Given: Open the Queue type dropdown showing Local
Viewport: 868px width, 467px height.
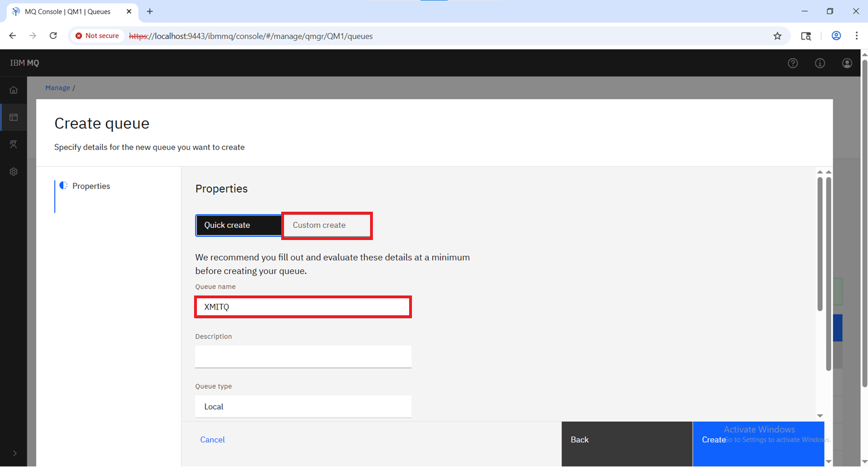Looking at the screenshot, I should click(303, 406).
